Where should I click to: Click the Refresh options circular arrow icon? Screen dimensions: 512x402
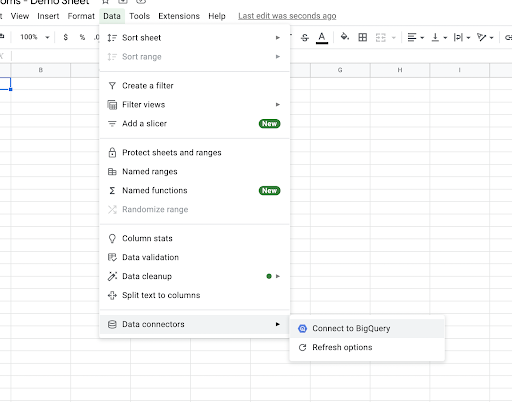[302, 348]
